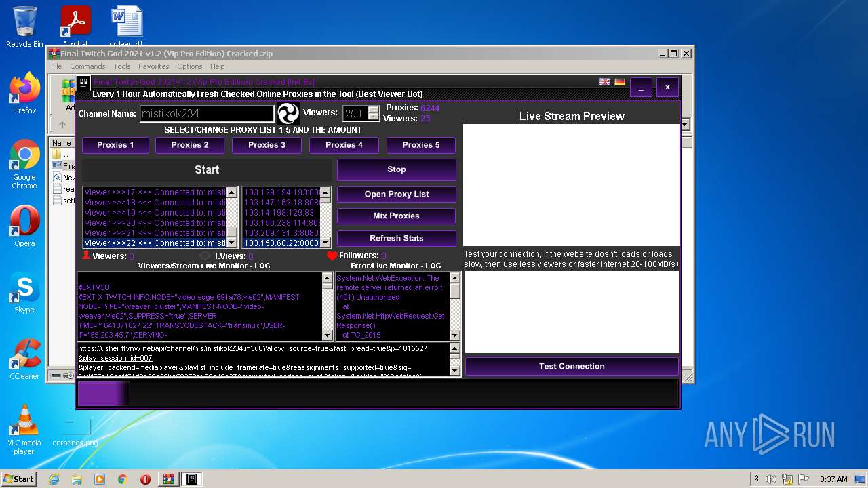Decrease Viewers count with down arrow
The width and height of the screenshot is (868, 488).
click(x=373, y=117)
